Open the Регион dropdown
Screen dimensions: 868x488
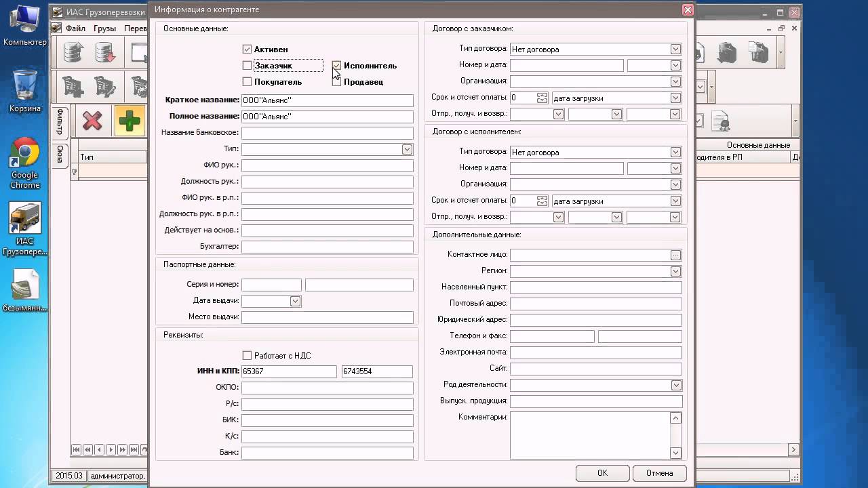[x=675, y=271]
